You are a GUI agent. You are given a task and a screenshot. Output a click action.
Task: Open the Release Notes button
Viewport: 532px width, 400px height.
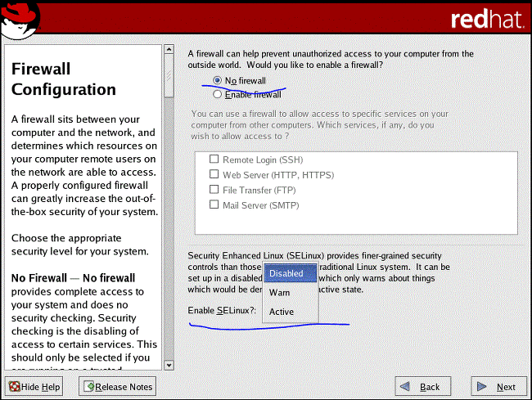(x=117, y=386)
